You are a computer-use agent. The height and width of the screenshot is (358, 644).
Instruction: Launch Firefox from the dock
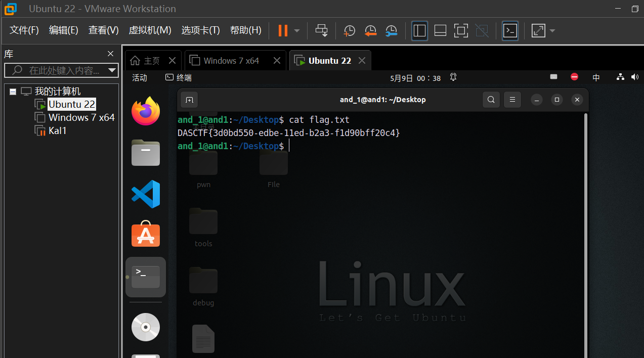pyautogui.click(x=146, y=111)
